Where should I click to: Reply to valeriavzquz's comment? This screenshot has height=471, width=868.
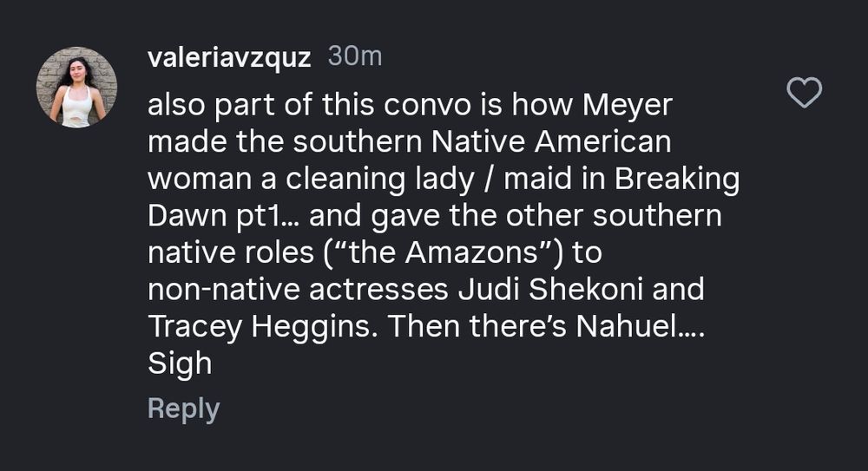click(183, 409)
